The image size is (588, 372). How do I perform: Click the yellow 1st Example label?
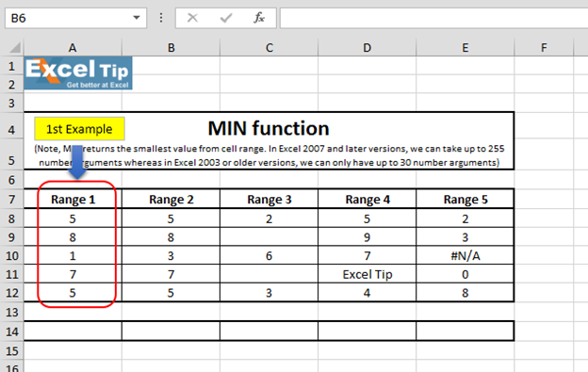79,129
